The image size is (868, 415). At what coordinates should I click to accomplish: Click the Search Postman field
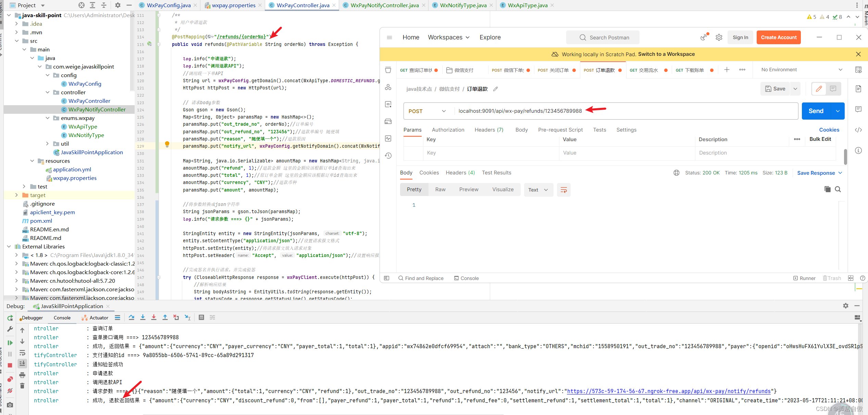(x=603, y=37)
